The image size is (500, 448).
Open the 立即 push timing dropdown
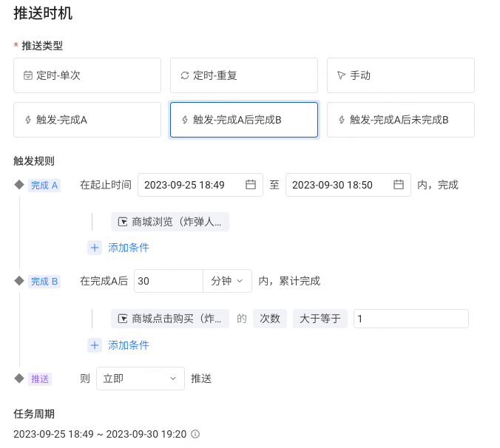pos(141,379)
